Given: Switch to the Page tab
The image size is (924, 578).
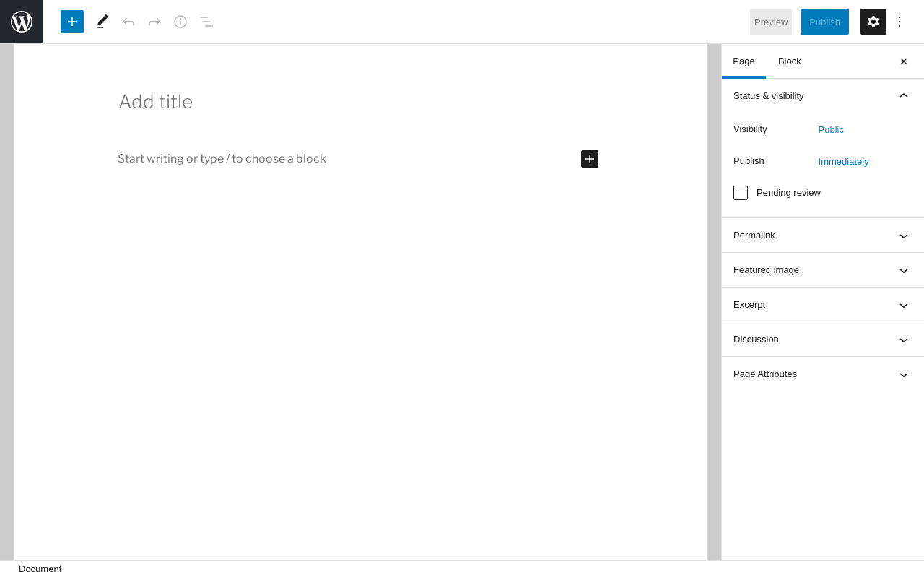Looking at the screenshot, I should tap(744, 61).
